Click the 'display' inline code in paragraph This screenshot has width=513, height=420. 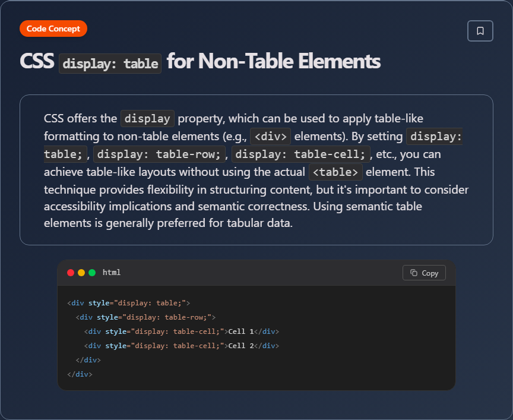pyautogui.click(x=147, y=118)
